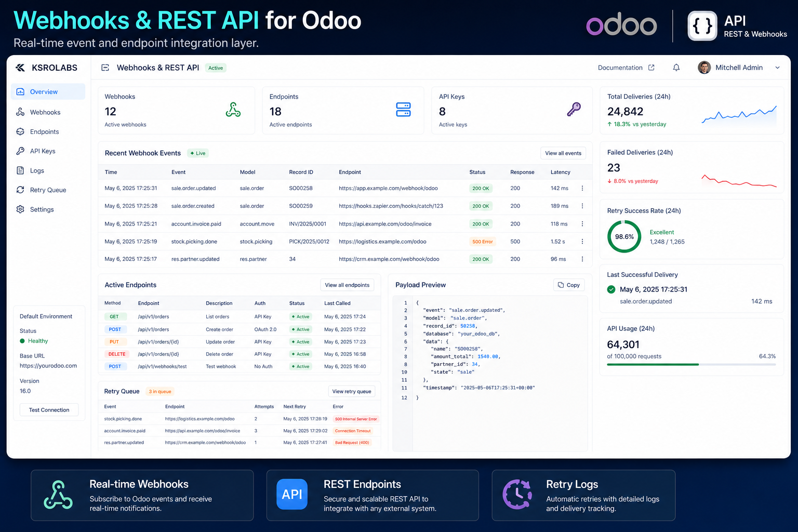Click the globe icon beside sidebar Endpoints

(x=20, y=131)
